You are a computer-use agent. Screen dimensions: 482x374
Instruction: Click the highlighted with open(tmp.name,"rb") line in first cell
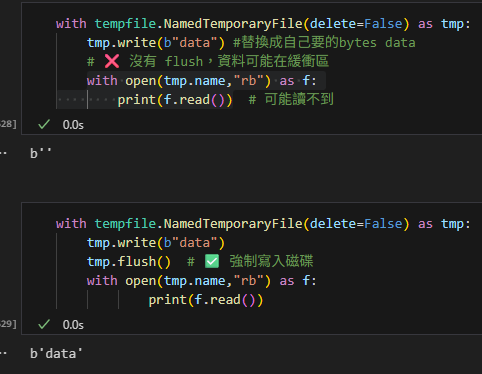[x=202, y=81]
